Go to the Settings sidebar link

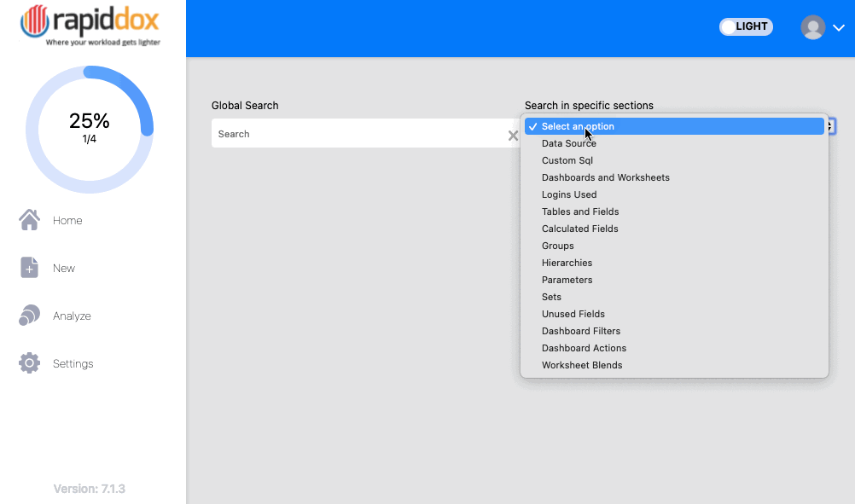click(x=73, y=363)
